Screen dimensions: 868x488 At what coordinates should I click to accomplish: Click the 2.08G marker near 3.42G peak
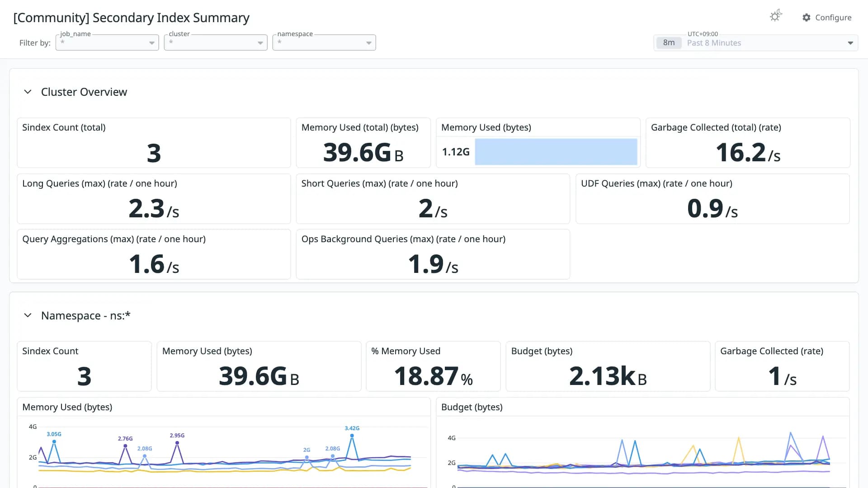333,456
